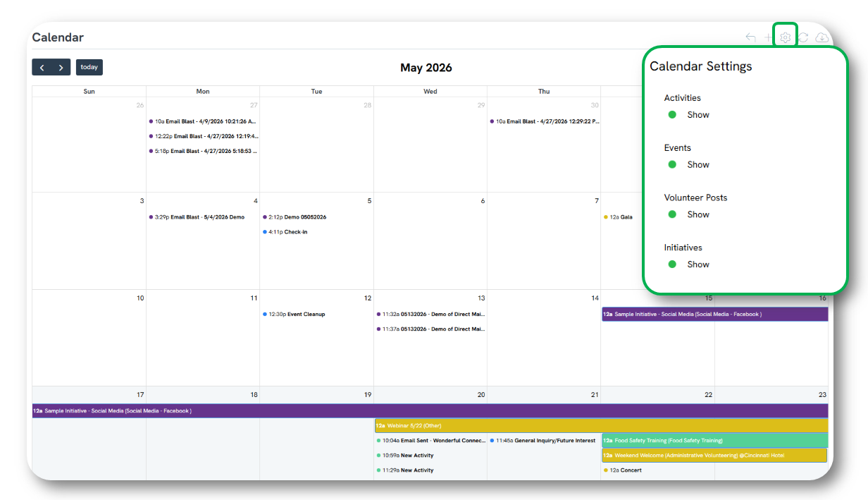The width and height of the screenshot is (868, 500).
Task: Open 12:30p Event Cleanup entry
Action: pyautogui.click(x=294, y=315)
